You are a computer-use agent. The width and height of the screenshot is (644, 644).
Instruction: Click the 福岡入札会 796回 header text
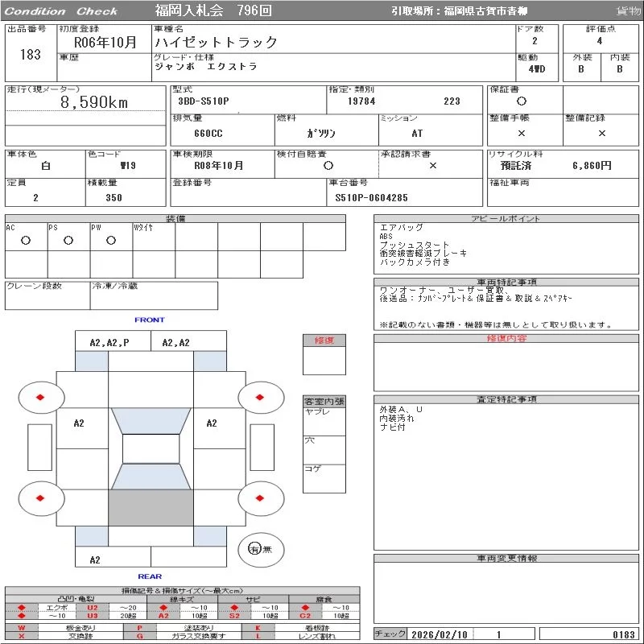[x=213, y=10]
